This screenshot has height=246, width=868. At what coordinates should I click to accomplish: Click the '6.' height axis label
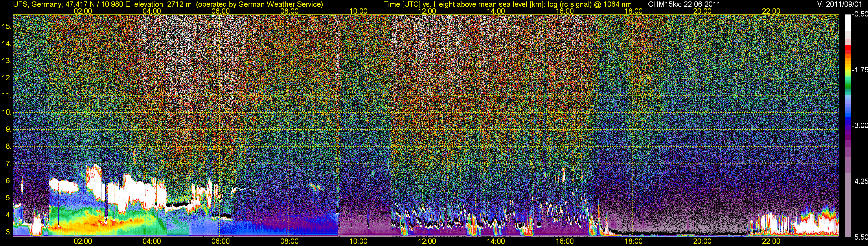[8, 181]
